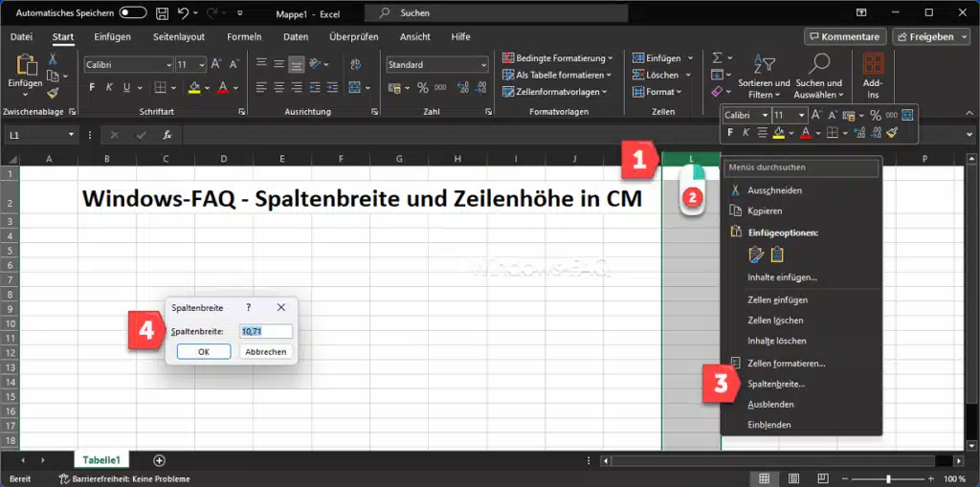
Task: Click the thousands separator 000 icon in ribbon
Action: 440,88
